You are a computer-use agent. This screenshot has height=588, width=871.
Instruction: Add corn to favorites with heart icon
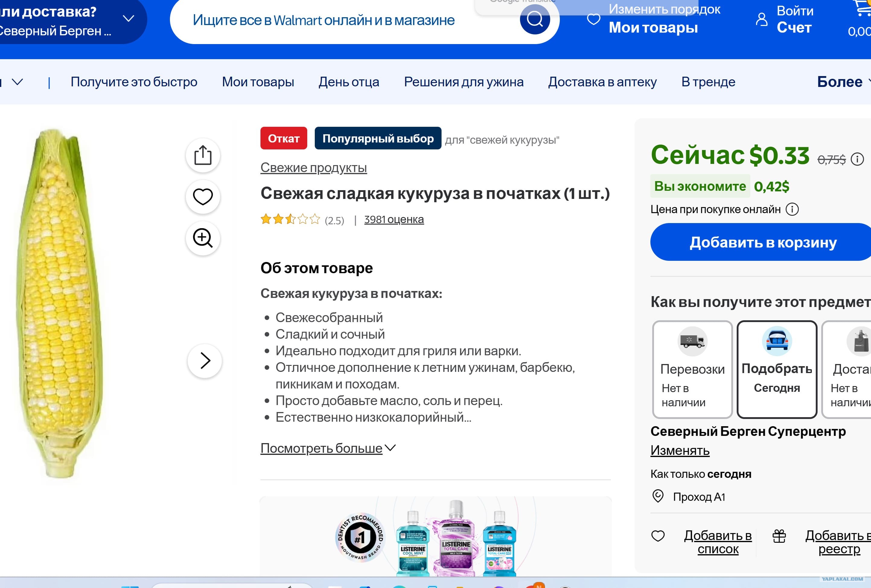pyautogui.click(x=203, y=197)
